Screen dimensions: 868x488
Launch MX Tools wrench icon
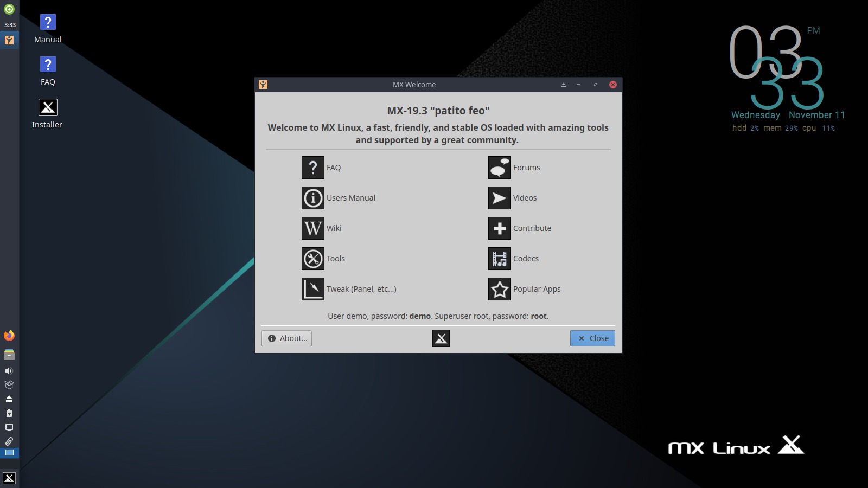[313, 259]
